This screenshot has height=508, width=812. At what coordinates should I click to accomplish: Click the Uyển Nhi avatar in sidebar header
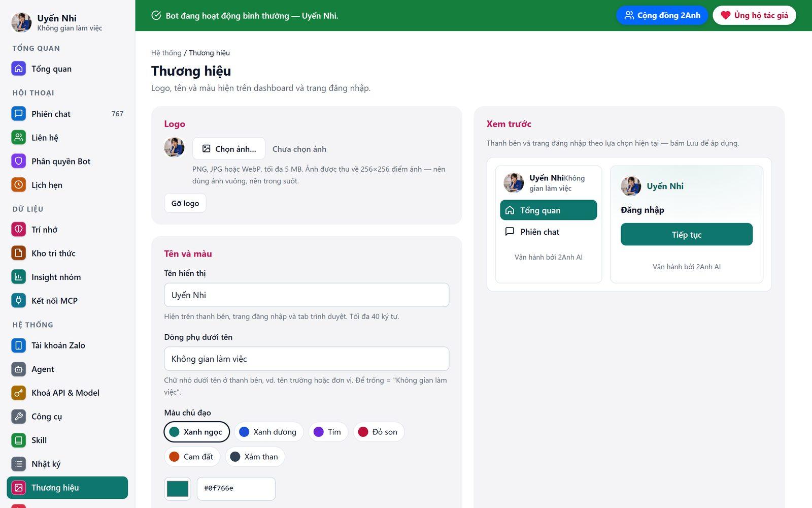point(21,22)
